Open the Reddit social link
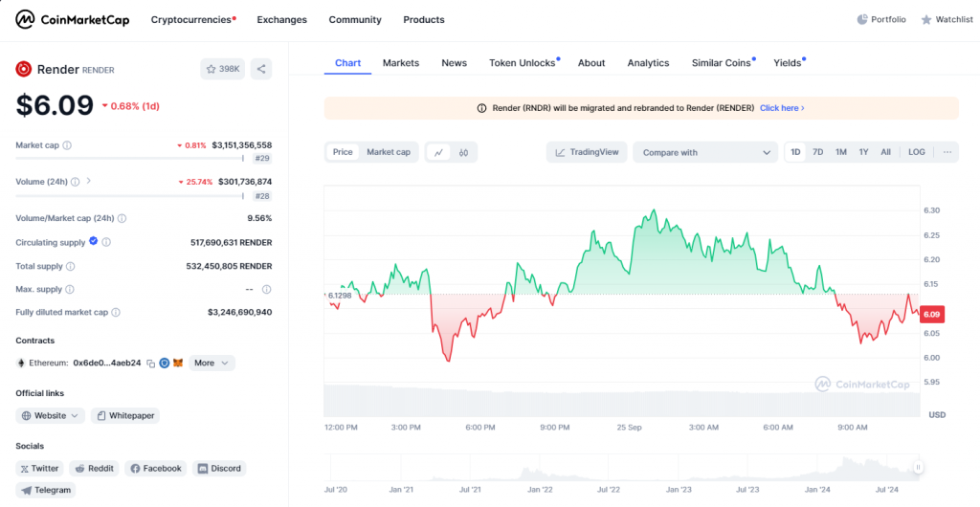The height and width of the screenshot is (507, 980). coord(94,469)
